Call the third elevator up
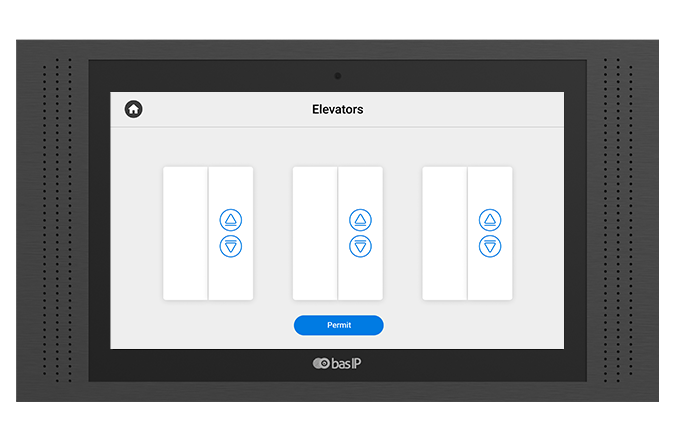The image size is (676, 442). pos(489,220)
